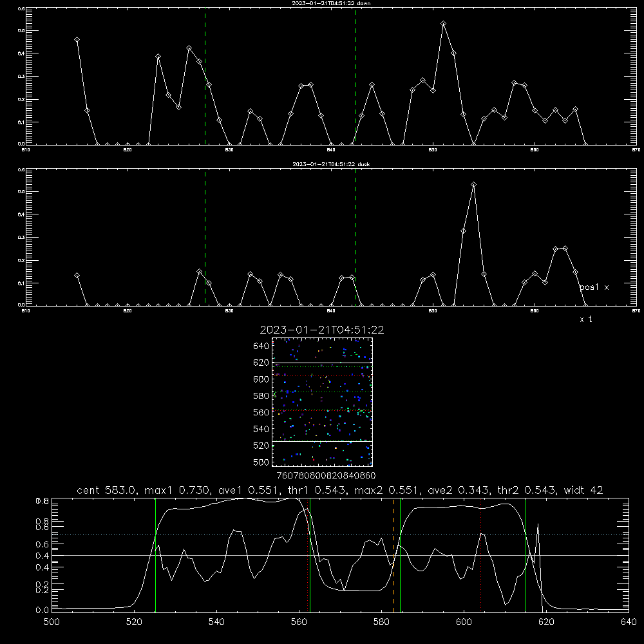
Task: Click the upper white horizontal line in scatter image
Action: pos(322,363)
